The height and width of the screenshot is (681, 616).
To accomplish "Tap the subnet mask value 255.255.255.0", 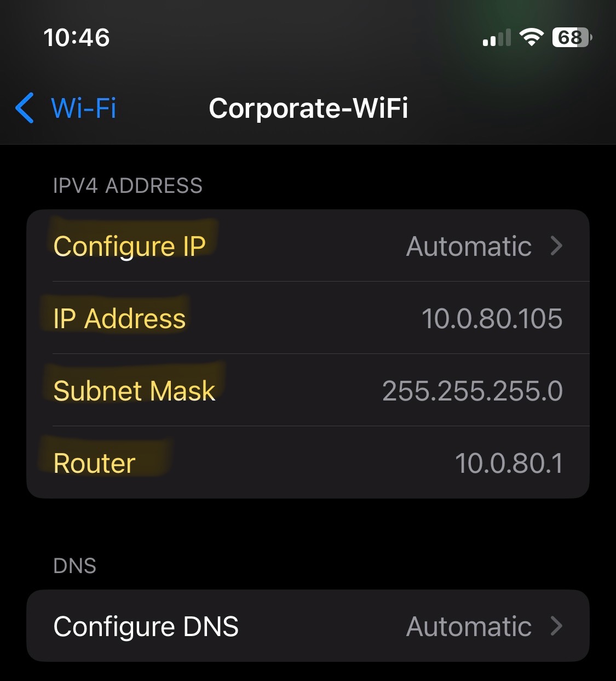I will click(472, 391).
